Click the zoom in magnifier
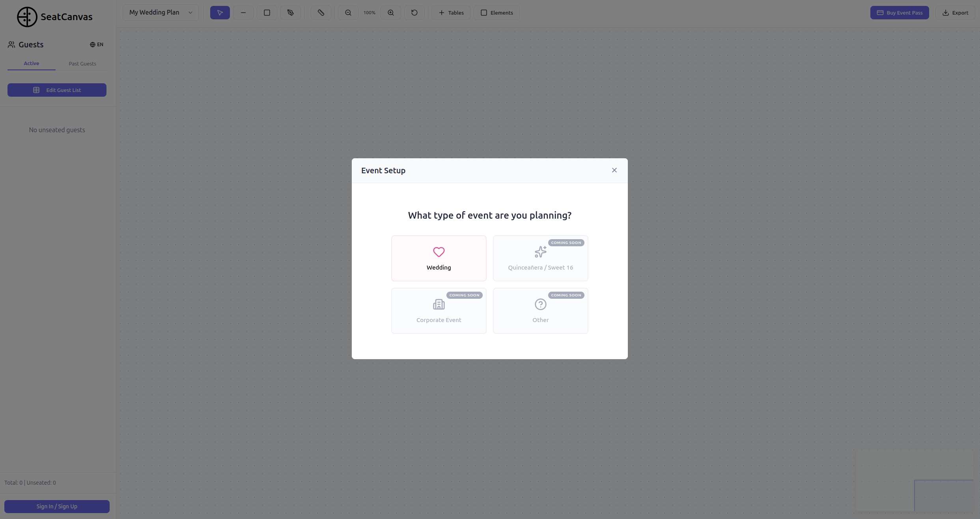The image size is (980, 519). (391, 13)
